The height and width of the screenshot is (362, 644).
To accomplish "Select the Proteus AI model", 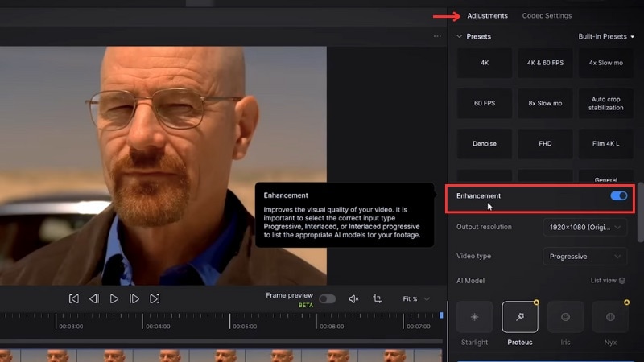I will click(x=520, y=317).
